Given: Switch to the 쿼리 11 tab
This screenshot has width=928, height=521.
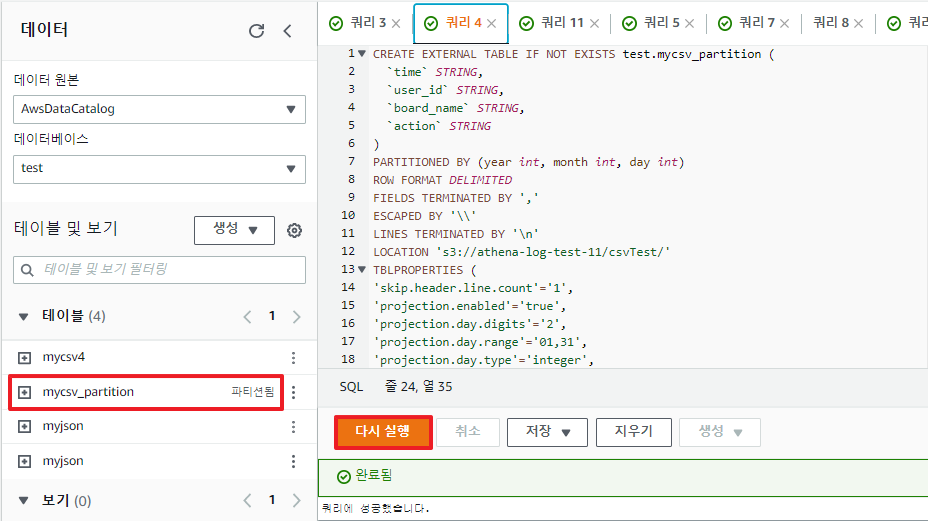Looking at the screenshot, I should click(x=562, y=22).
